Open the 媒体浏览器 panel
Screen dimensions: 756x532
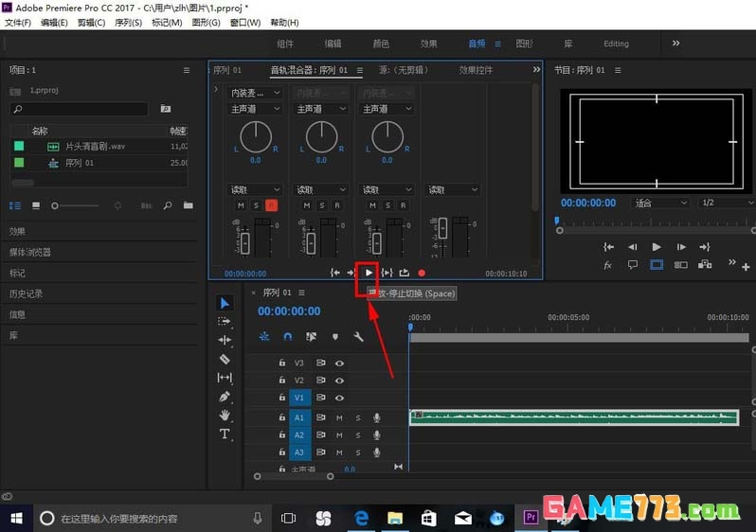pos(30,252)
